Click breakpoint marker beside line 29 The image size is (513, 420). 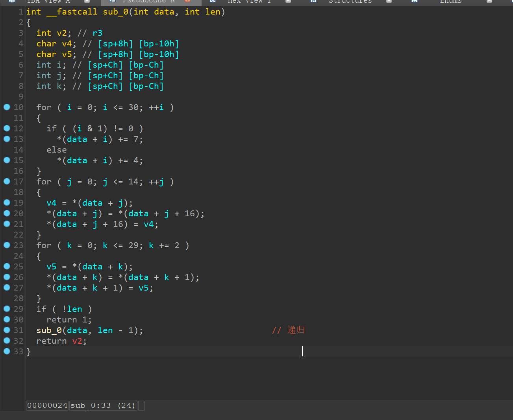pos(7,309)
